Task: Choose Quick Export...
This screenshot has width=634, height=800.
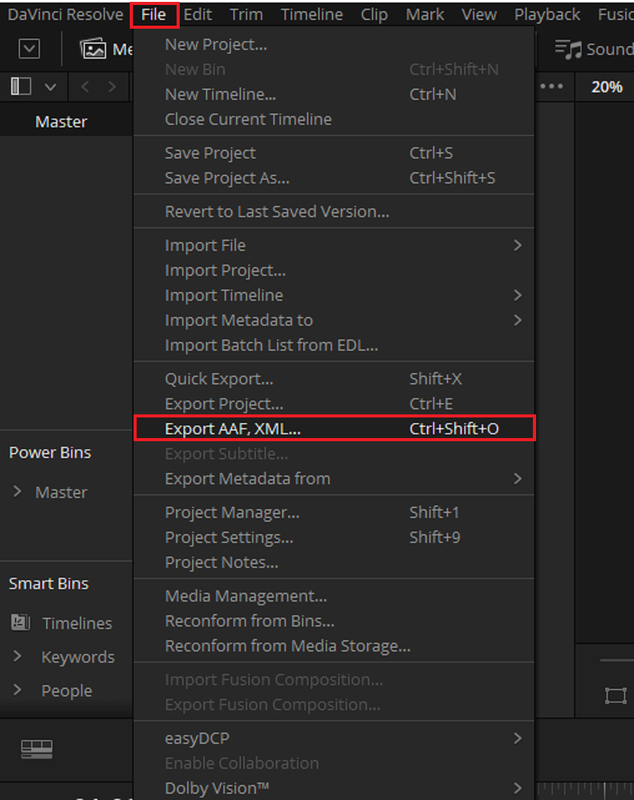Action: pyautogui.click(x=334, y=379)
